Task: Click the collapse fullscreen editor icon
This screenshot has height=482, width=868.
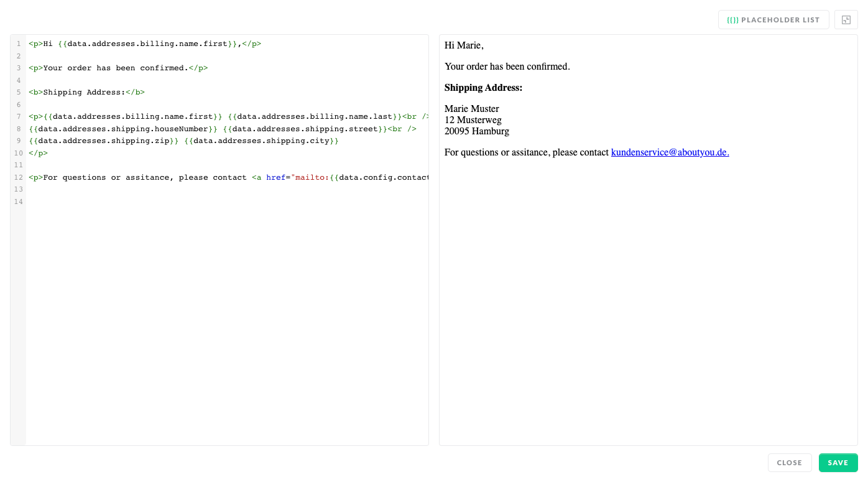Action: 846,20
